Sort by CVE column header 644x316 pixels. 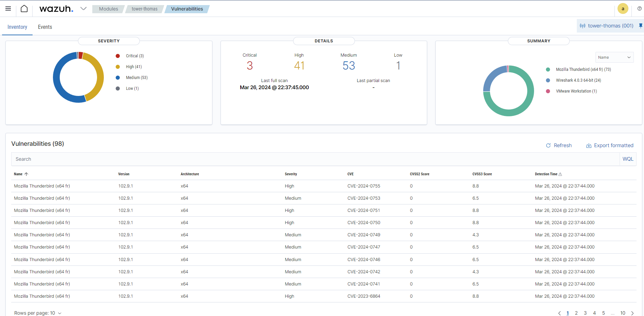[x=351, y=174]
